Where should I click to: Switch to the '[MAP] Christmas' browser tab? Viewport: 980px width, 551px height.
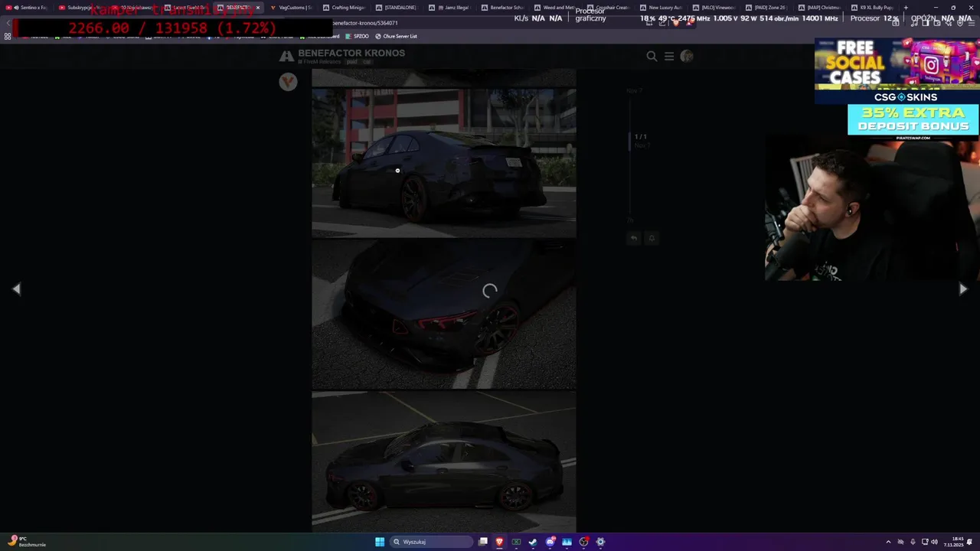pos(822,8)
